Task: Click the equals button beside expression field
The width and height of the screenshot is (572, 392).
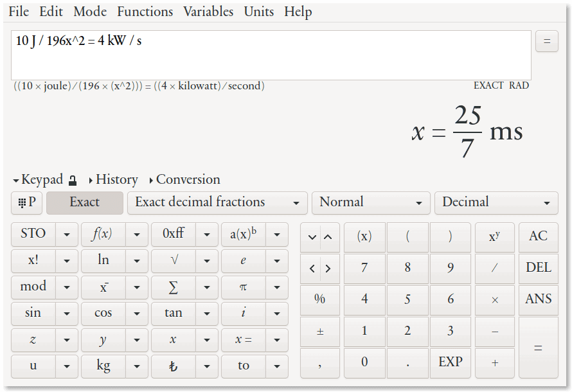Action: coord(547,41)
